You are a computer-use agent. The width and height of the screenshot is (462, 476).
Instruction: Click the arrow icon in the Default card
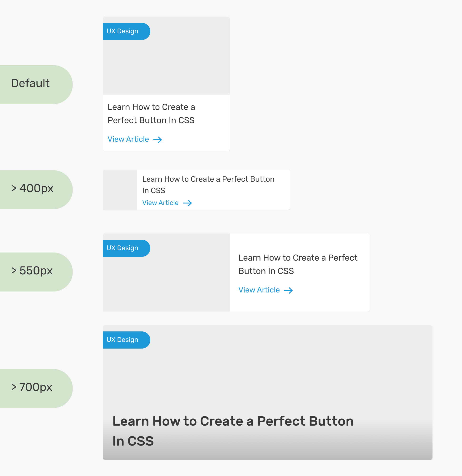coord(157,140)
